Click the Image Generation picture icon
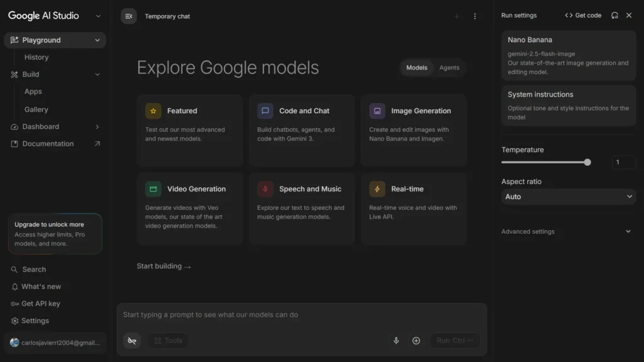The width and height of the screenshot is (644, 362). coord(377,111)
